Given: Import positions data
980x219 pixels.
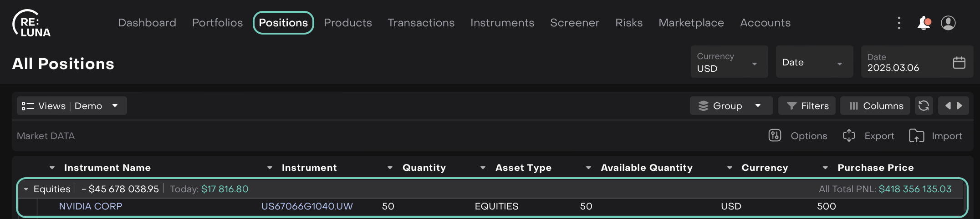Looking at the screenshot, I should tap(936, 136).
